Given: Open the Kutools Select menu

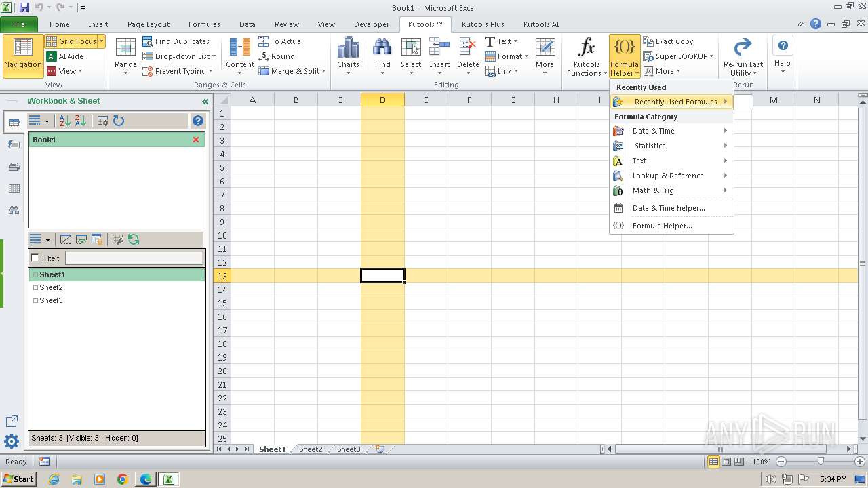Looking at the screenshot, I should 411,56.
